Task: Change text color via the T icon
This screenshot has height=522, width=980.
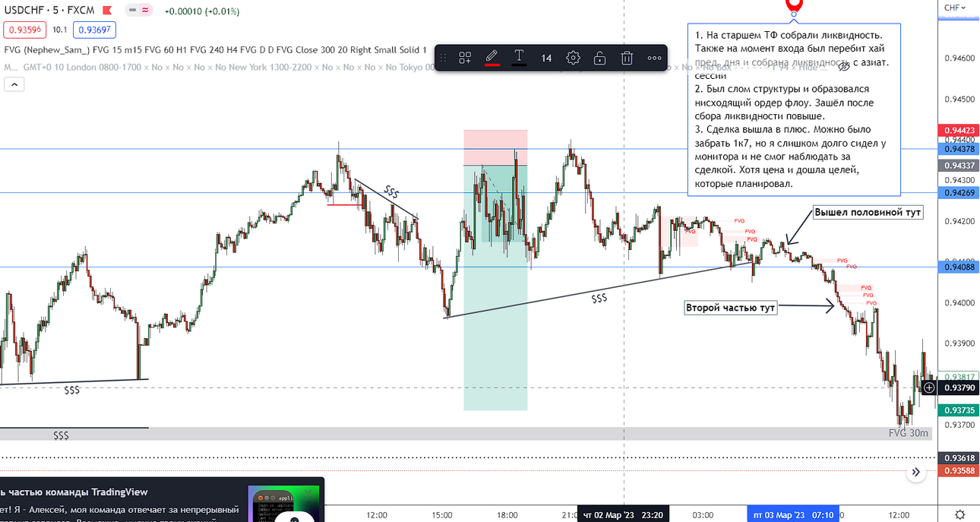Action: (x=519, y=57)
